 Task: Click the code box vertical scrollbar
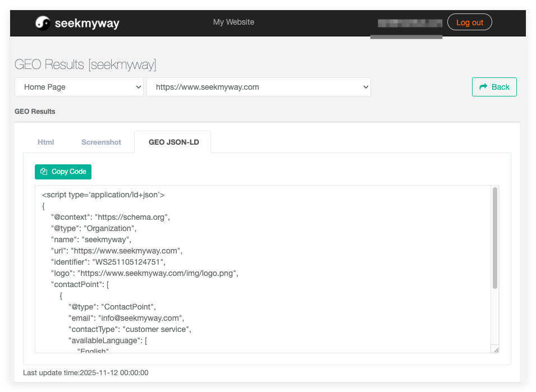(x=494, y=238)
